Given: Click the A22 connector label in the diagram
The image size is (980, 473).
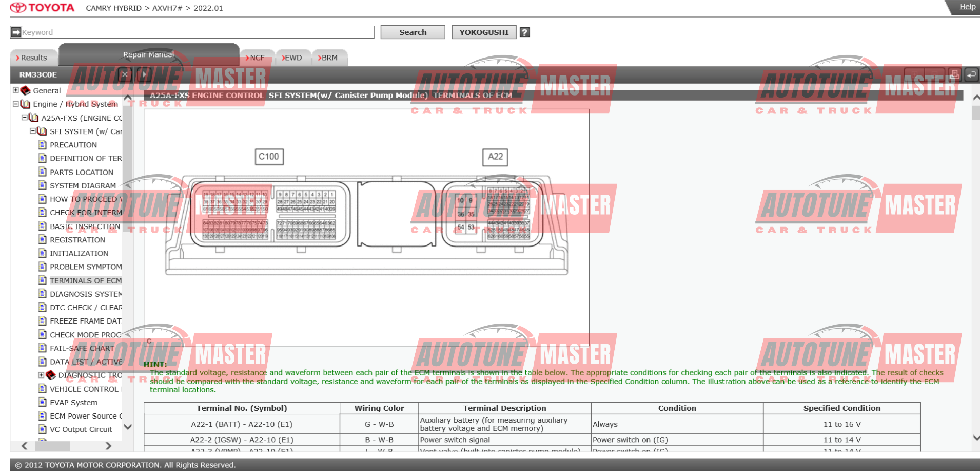Looking at the screenshot, I should tap(495, 157).
